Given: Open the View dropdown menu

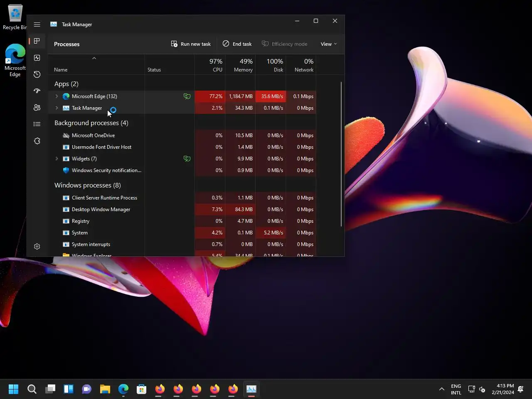Looking at the screenshot, I should (329, 44).
